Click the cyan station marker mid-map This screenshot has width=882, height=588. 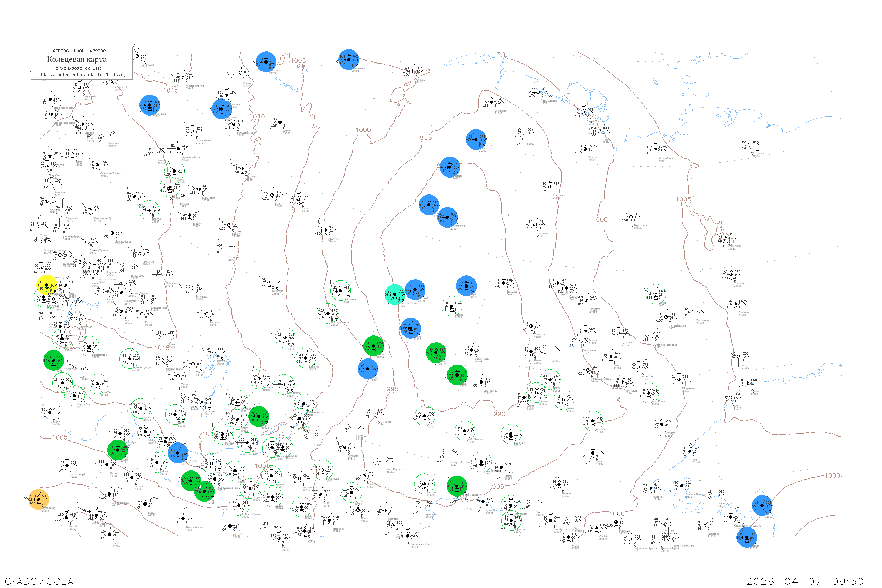tap(395, 294)
